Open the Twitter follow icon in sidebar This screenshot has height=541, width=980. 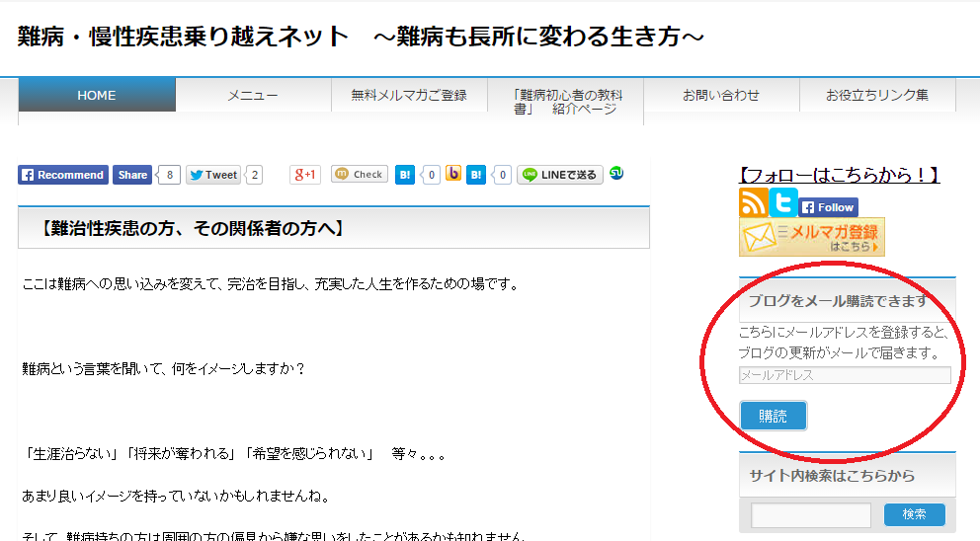783,202
